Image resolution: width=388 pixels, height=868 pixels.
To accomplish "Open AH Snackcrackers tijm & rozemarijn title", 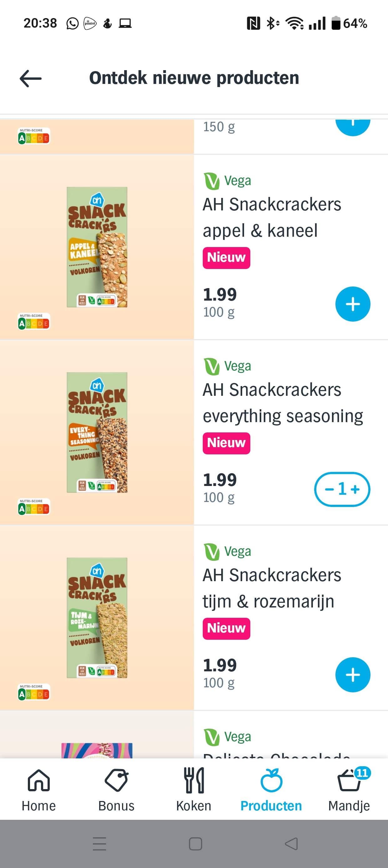I will [272, 588].
